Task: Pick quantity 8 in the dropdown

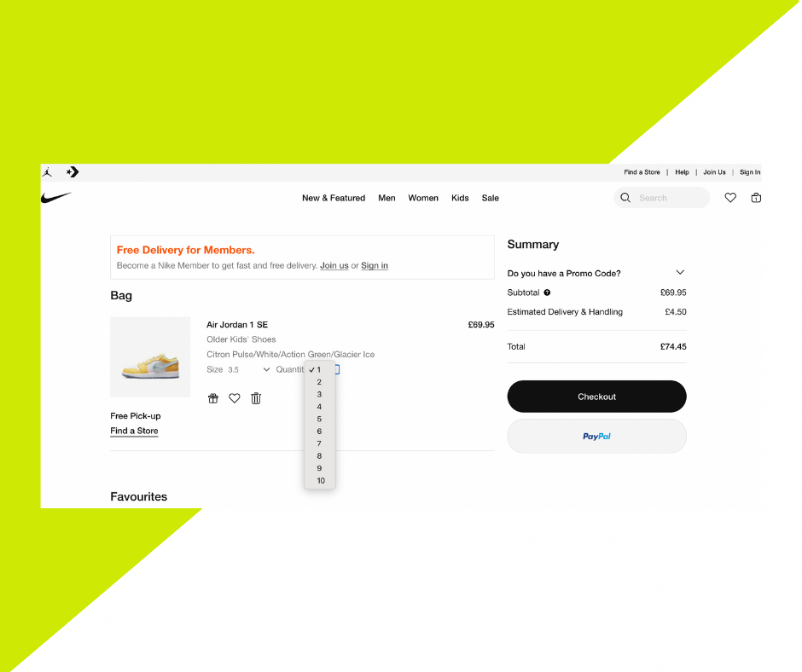Action: (x=319, y=455)
